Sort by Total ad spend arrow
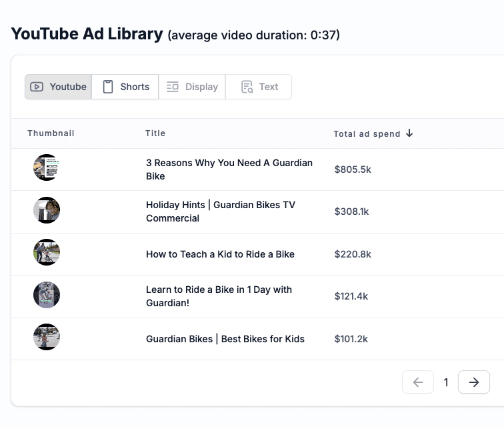504x427 pixels. [409, 133]
